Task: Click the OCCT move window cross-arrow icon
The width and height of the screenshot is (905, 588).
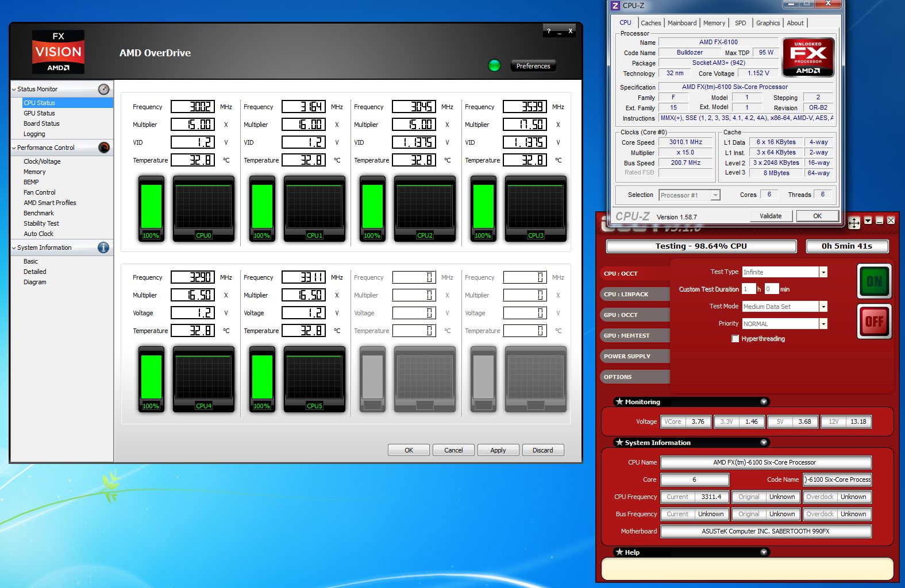Action: coord(854,223)
